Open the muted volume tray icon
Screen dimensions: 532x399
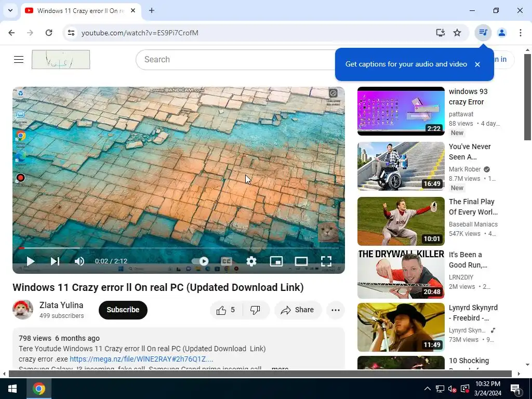(453, 389)
